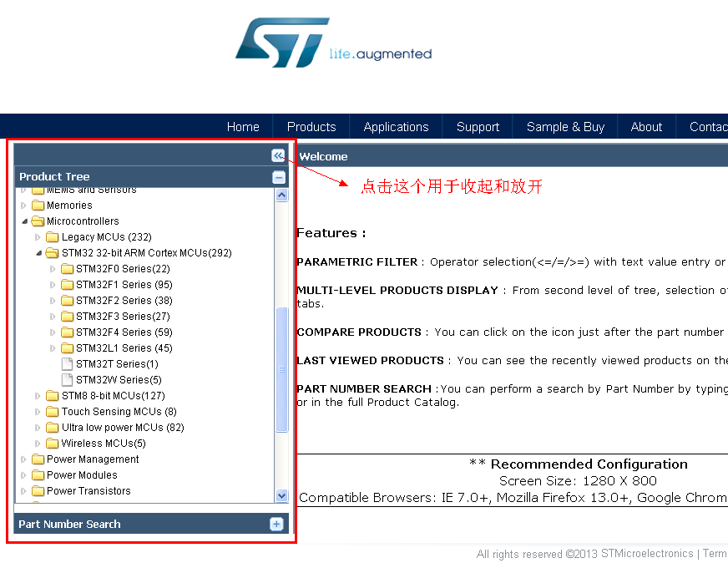Click the STM32W Series document icon
The image size is (728, 563).
pyautogui.click(x=68, y=379)
